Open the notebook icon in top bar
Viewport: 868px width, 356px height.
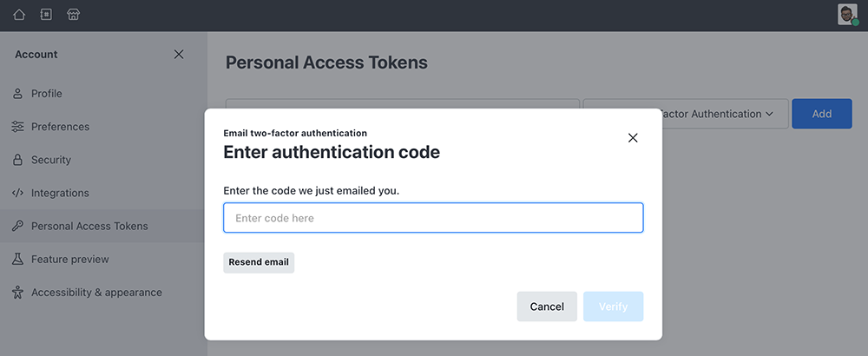[x=46, y=15]
